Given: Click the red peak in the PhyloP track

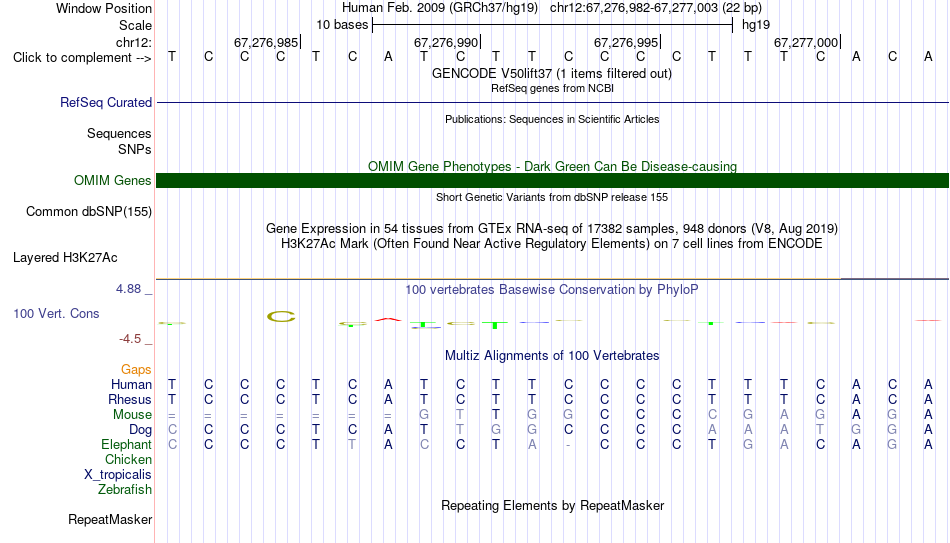Looking at the screenshot, I should tap(388, 319).
